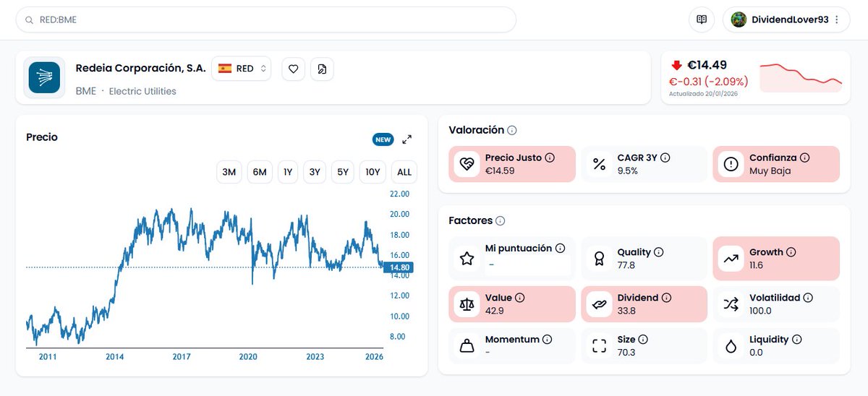This screenshot has width=868, height=396.
Task: Open the DividendLover93 account menu
Action: 786,20
